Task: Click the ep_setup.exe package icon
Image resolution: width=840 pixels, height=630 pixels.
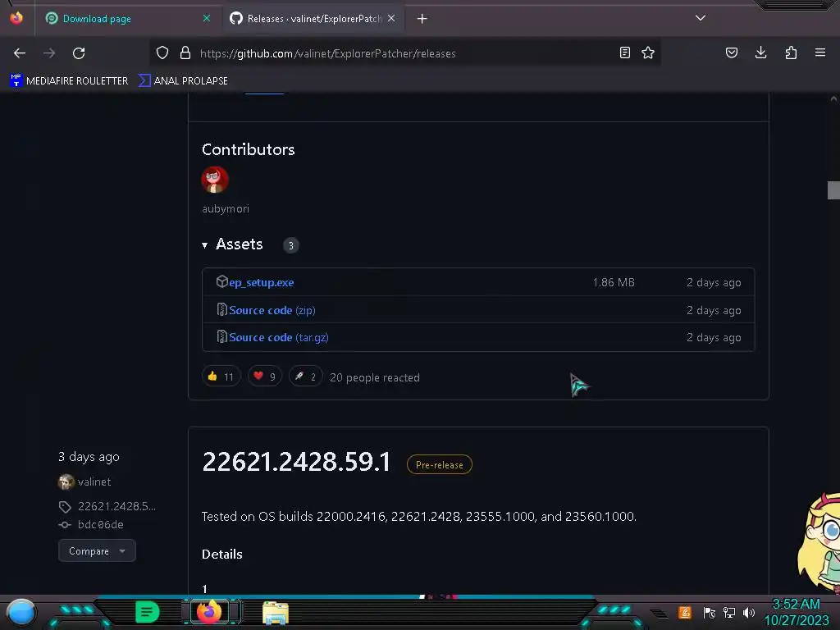Action: click(x=221, y=282)
